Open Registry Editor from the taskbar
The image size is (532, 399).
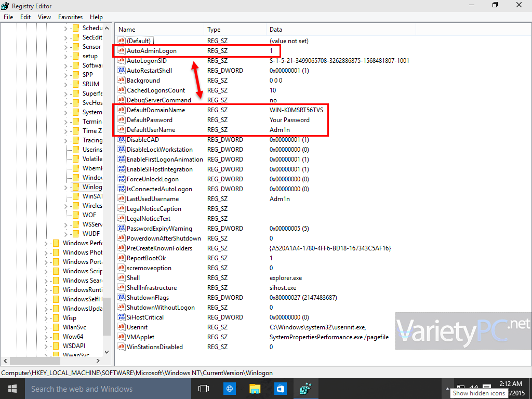tap(305, 388)
